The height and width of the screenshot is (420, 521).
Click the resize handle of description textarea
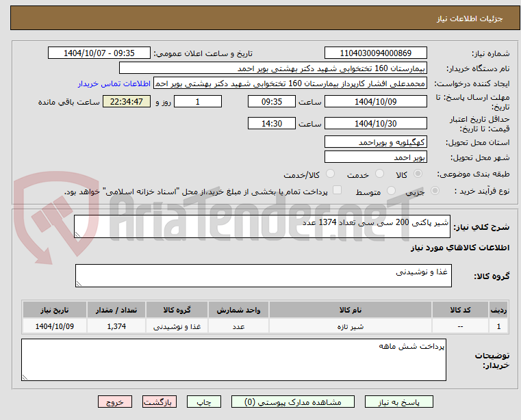(x=77, y=235)
